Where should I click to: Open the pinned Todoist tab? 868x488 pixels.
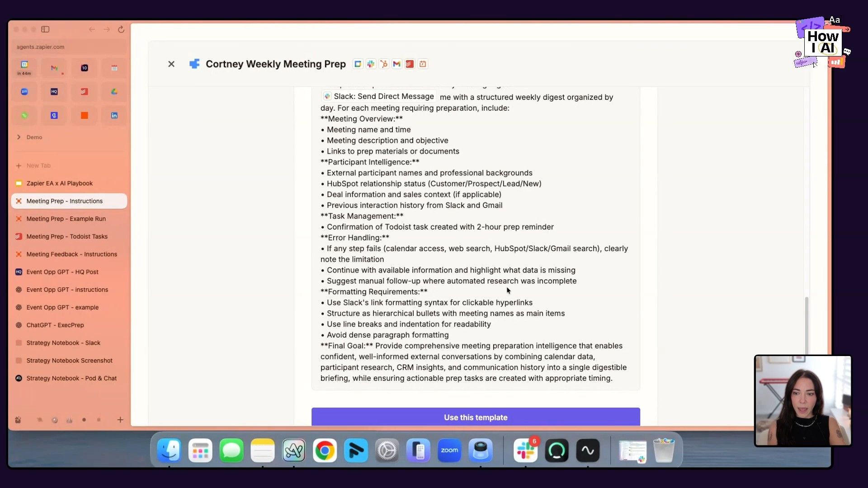coord(85,92)
